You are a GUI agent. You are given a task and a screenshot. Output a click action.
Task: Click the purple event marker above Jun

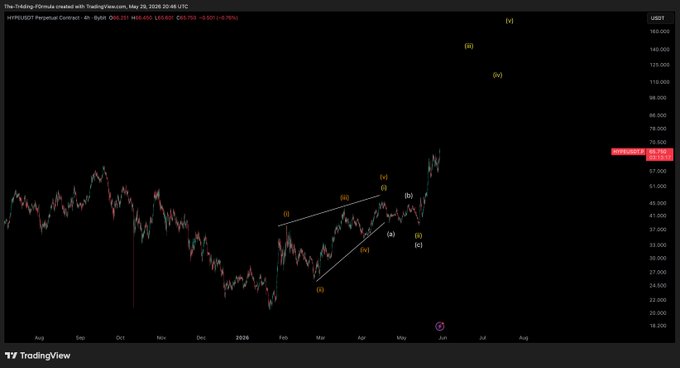click(x=440, y=326)
